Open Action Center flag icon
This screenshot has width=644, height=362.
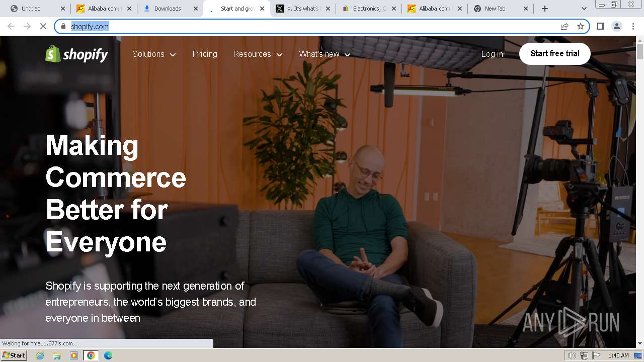(595, 355)
